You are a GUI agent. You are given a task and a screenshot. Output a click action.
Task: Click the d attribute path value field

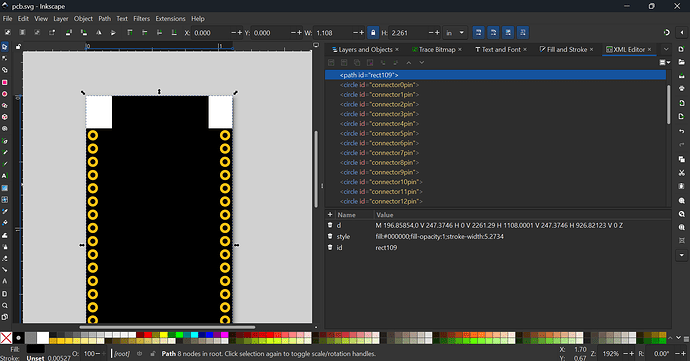pyautogui.click(x=499, y=225)
